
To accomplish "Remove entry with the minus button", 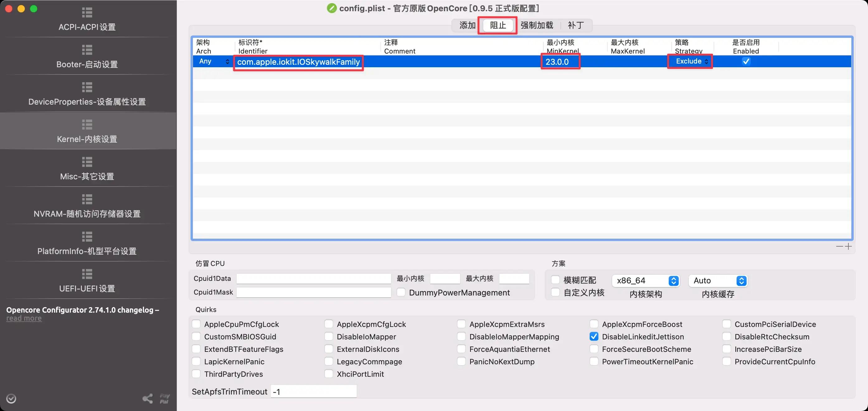I will (839, 246).
